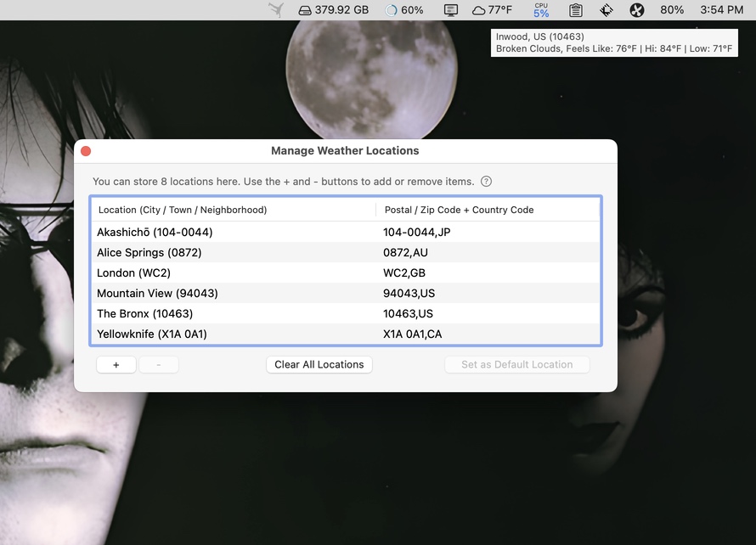
Task: Click the disk space 379.92 GB item
Action: pos(333,9)
